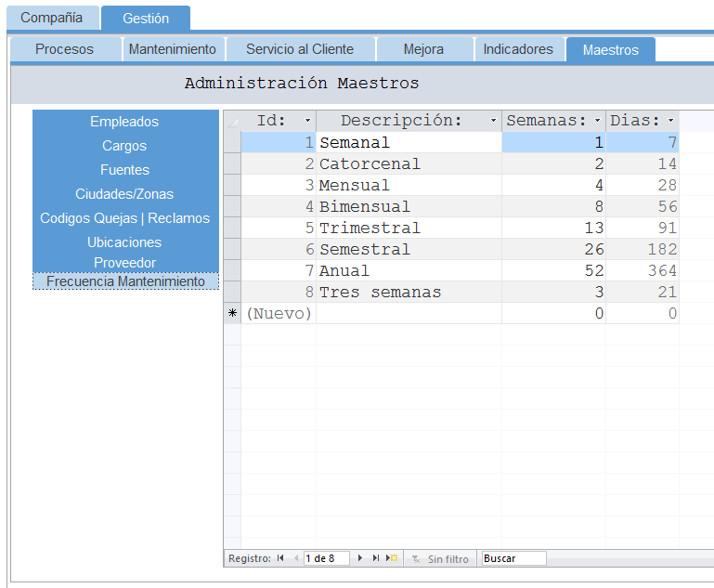The image size is (714, 588).
Task: Switch to the Servicio al Cliente tab
Action: point(299,49)
